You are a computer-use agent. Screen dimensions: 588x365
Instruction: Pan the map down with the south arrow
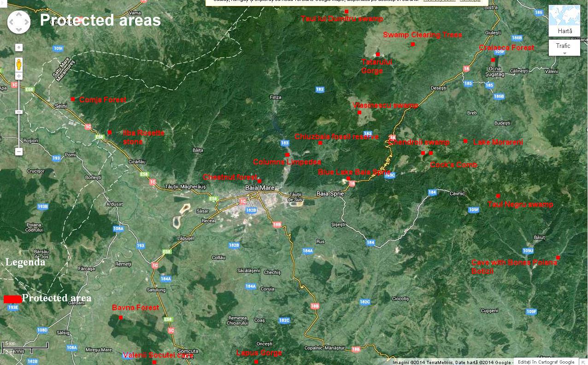point(19,29)
